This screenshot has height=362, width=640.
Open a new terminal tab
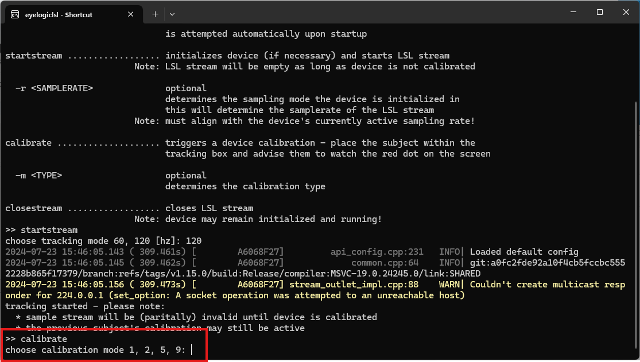[x=155, y=14]
